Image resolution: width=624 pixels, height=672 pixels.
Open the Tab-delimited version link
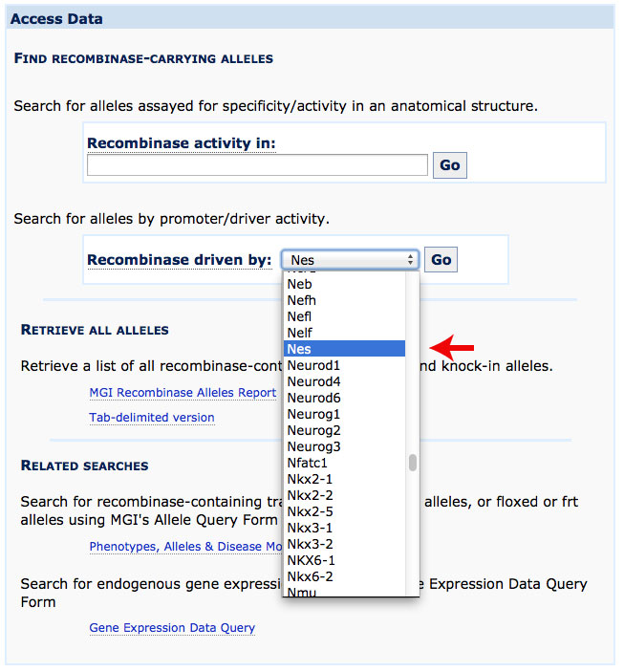[152, 418]
